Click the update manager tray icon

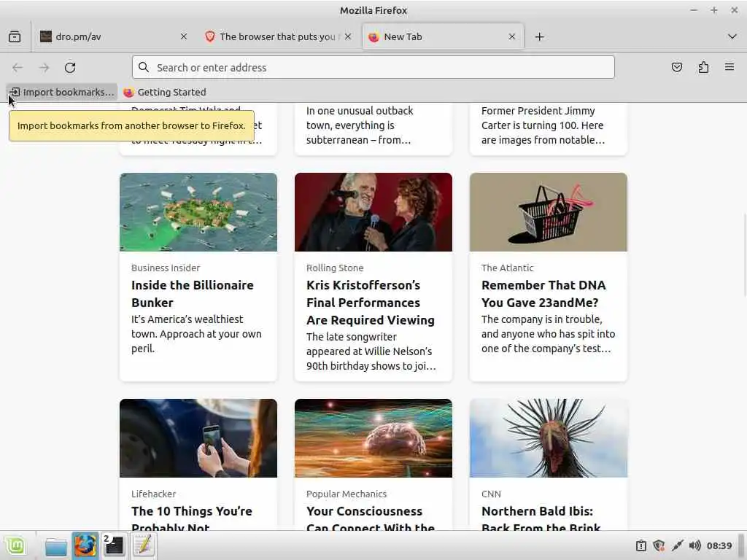tap(641, 545)
